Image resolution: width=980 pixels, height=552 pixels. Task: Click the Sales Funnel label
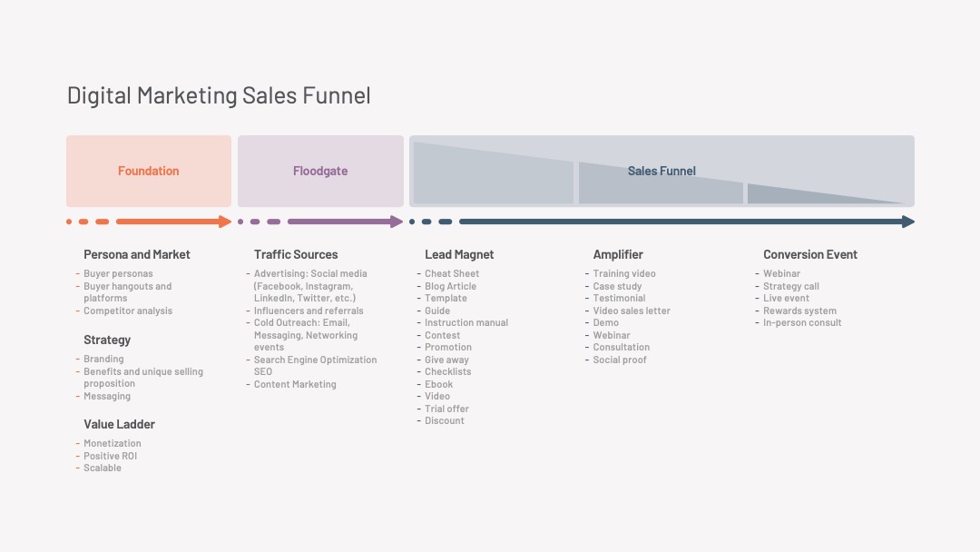pyautogui.click(x=661, y=171)
